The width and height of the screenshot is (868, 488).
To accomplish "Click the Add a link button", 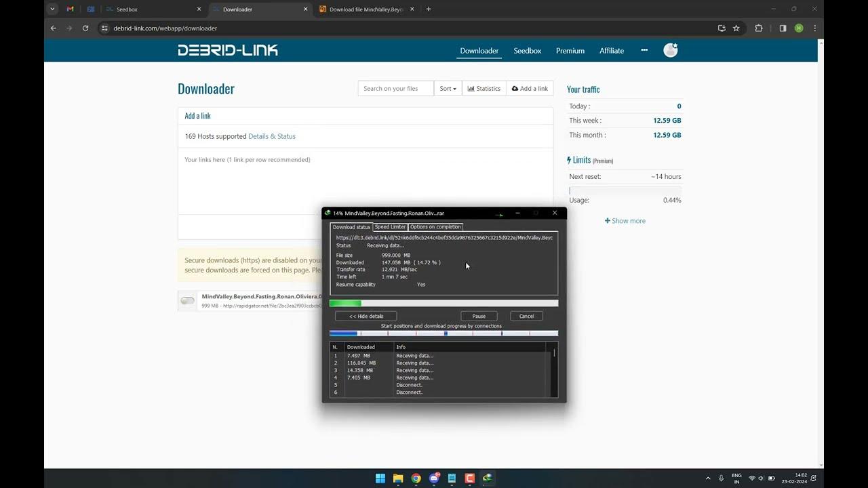I will point(530,88).
